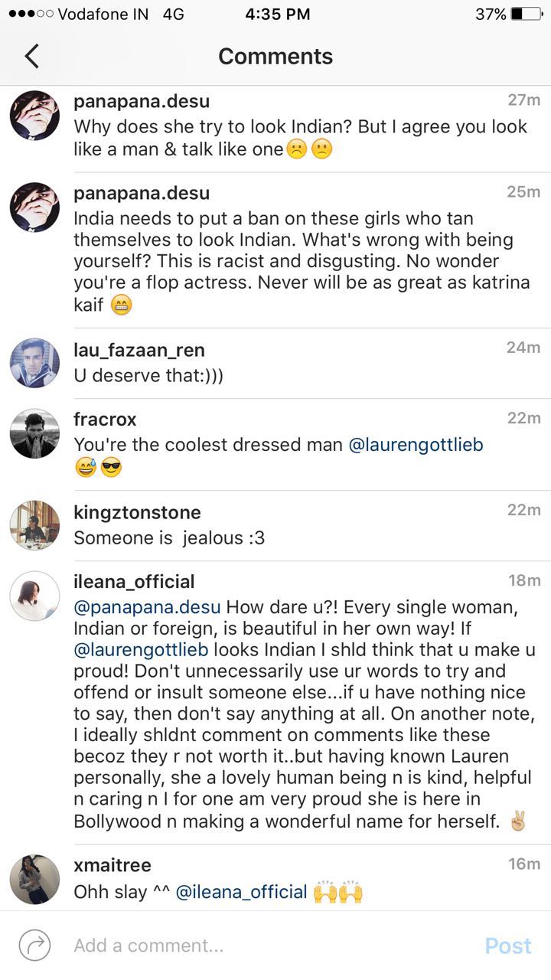Tap username fracrox
The image size is (551, 980).
pyautogui.click(x=105, y=420)
